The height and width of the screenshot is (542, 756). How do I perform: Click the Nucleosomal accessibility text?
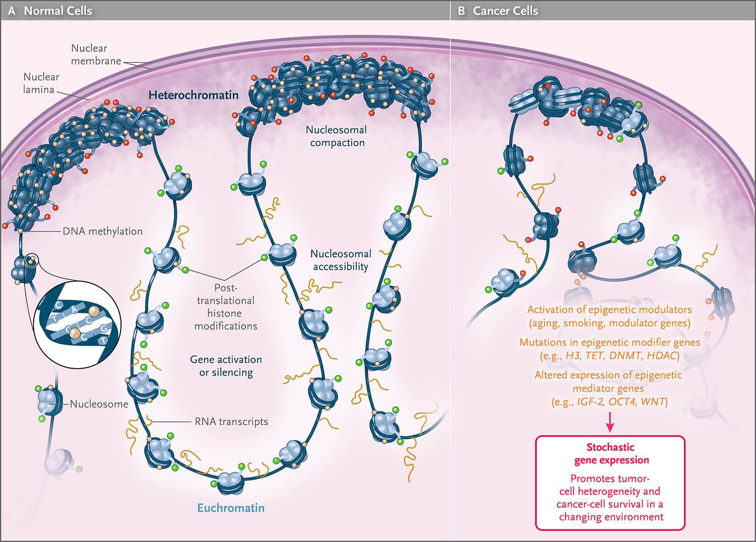tap(341, 260)
